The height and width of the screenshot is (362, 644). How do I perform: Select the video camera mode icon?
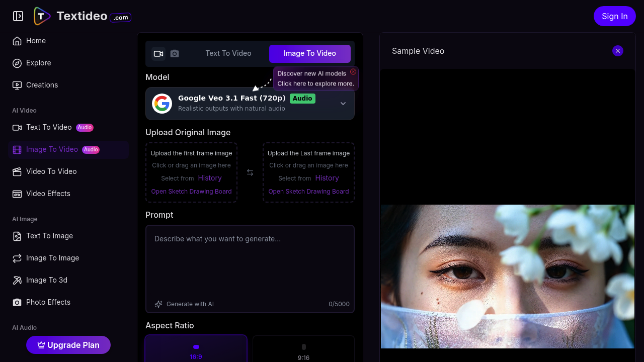pos(158,53)
